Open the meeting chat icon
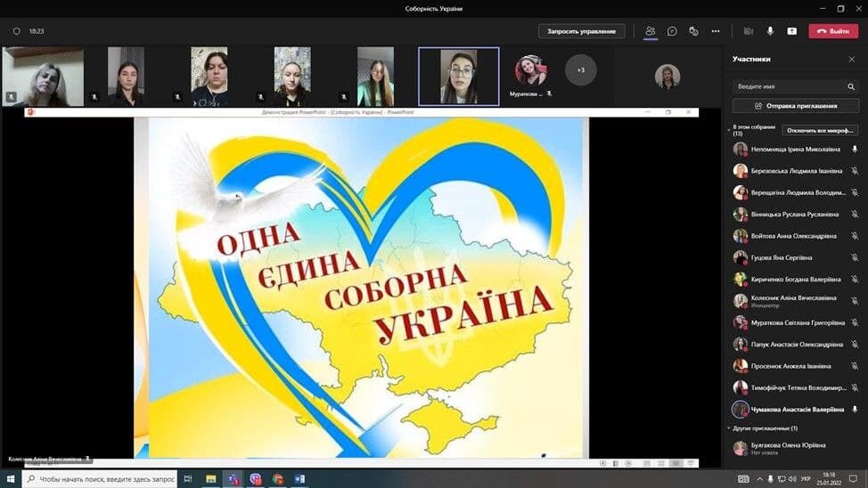Viewport: 868px width, 488px height. [x=672, y=31]
